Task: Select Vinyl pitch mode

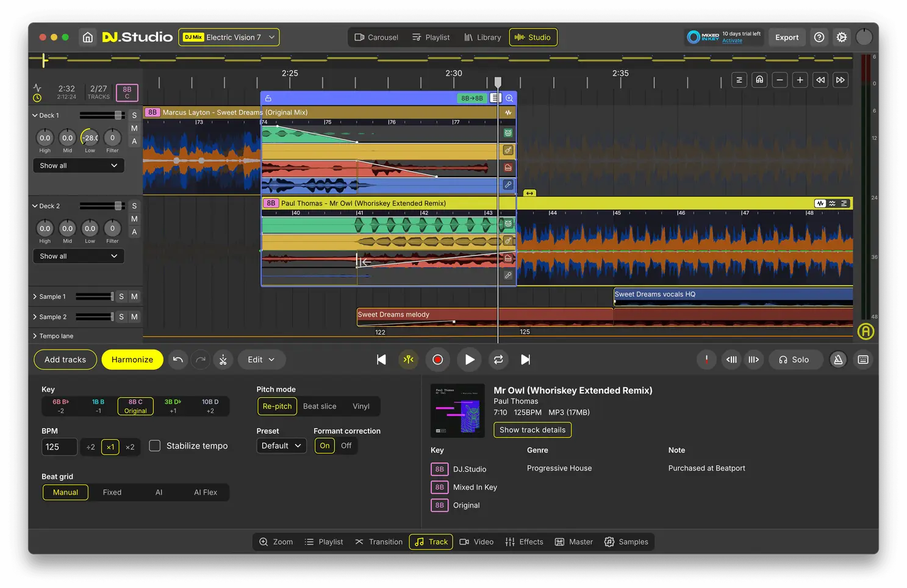Action: point(361,406)
